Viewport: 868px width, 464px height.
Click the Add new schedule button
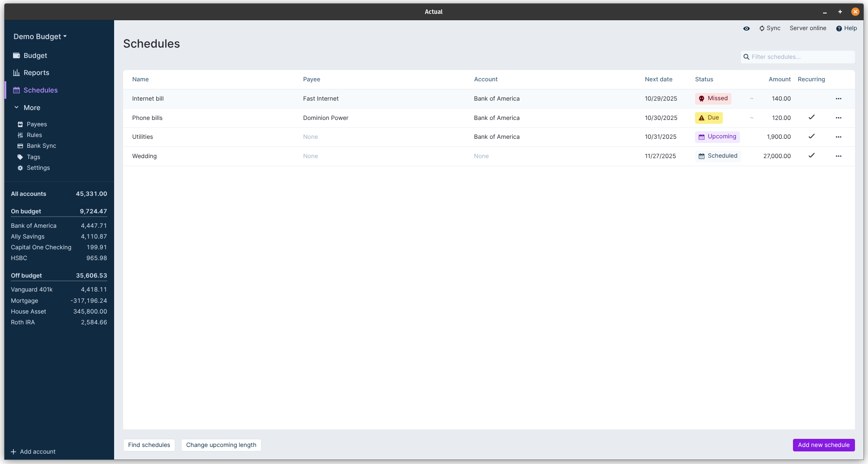(x=824, y=445)
